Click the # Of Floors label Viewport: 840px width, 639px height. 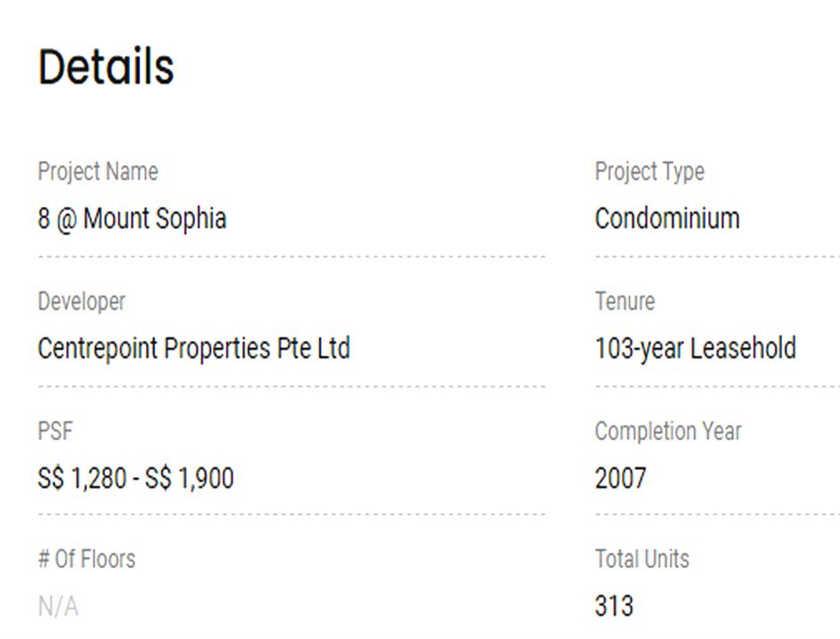(x=86, y=559)
